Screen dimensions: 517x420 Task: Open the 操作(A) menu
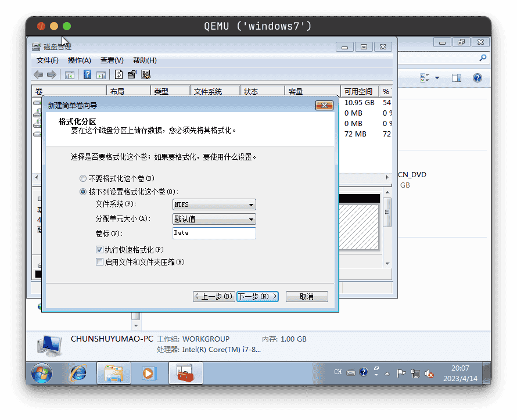80,60
